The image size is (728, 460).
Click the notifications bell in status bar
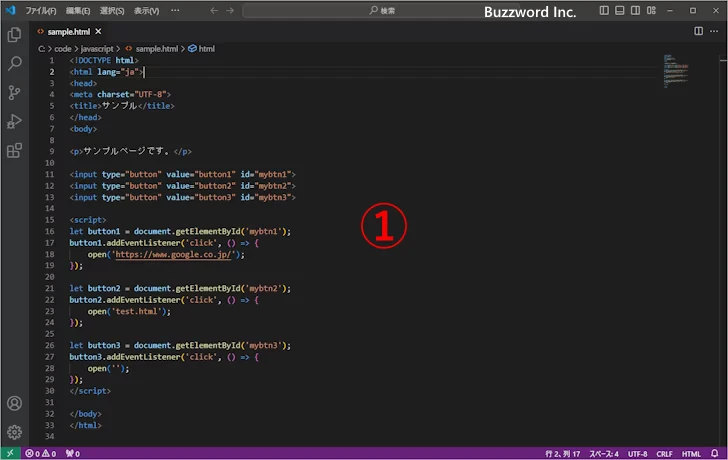715,453
